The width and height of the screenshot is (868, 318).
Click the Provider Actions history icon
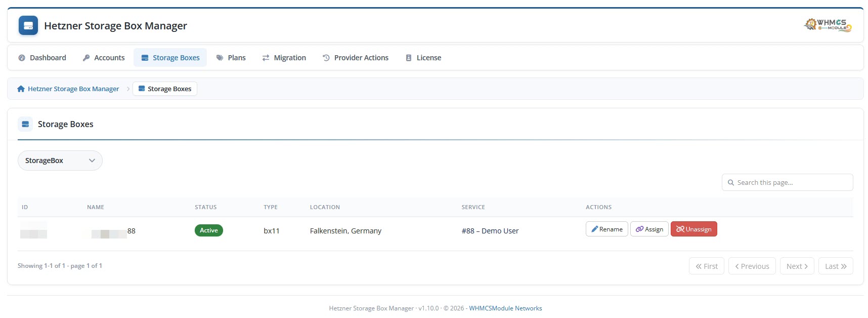(x=326, y=58)
